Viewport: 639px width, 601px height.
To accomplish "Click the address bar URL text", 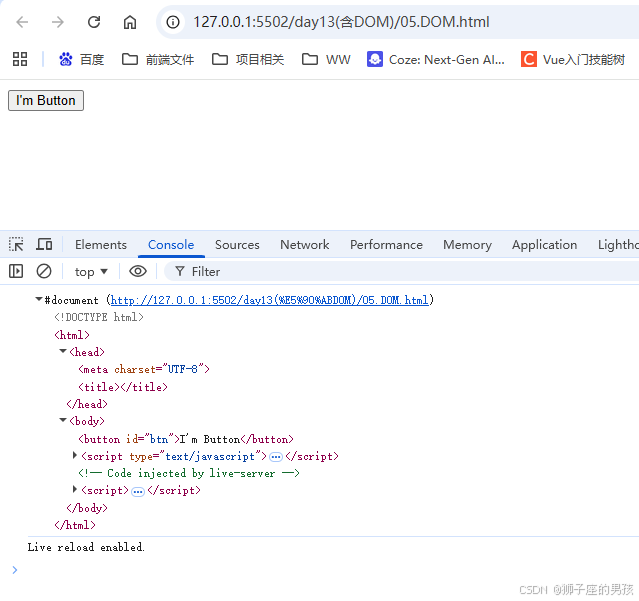I will click(341, 22).
